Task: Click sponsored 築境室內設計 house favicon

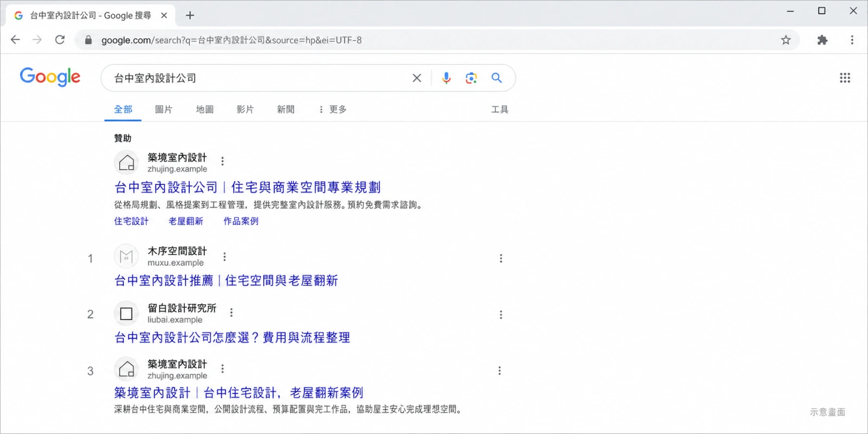Action: pos(126,162)
